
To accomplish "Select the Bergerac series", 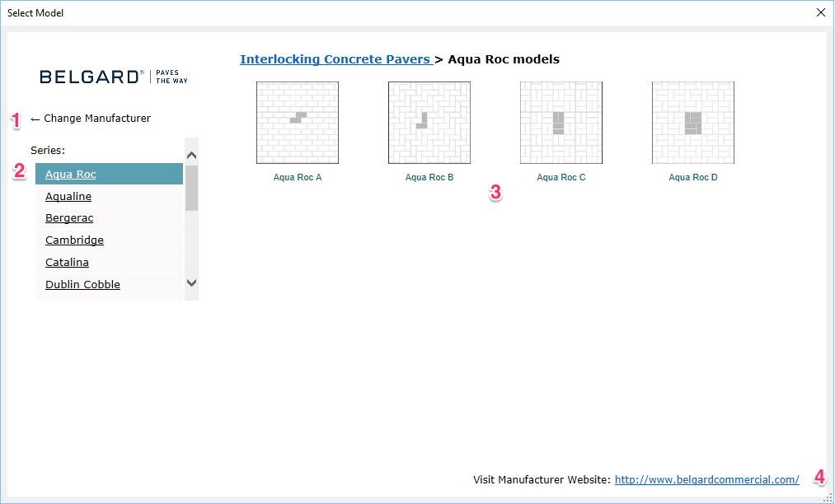I will (x=109, y=218).
